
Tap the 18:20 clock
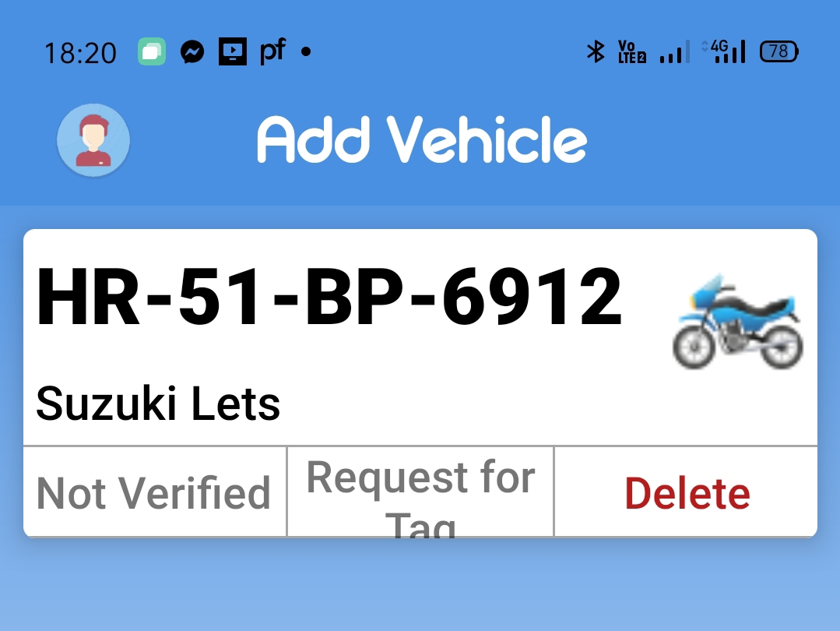pyautogui.click(x=80, y=53)
